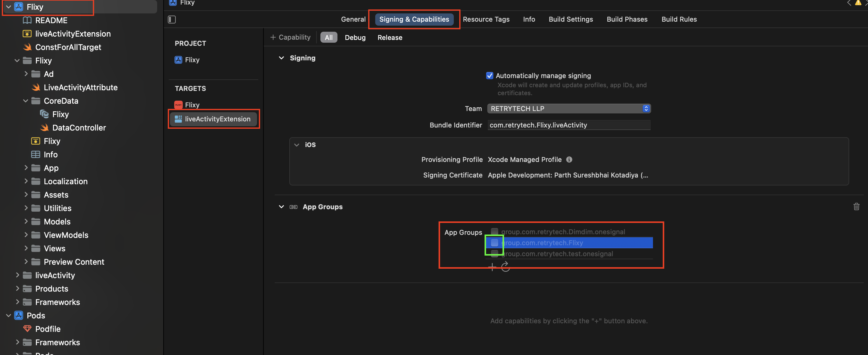This screenshot has height=355, width=868.
Task: Select All configurations filter
Action: coord(329,38)
